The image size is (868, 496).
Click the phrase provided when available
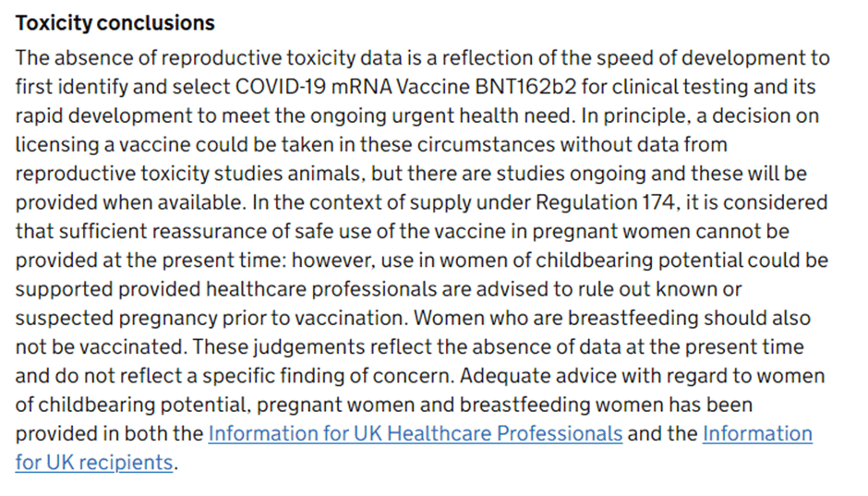click(129, 202)
